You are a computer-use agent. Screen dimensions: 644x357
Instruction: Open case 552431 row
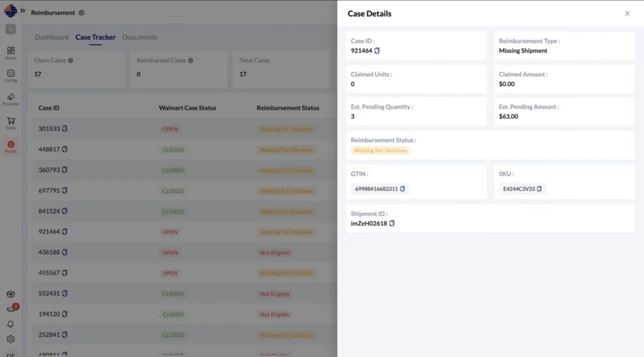pos(184,293)
